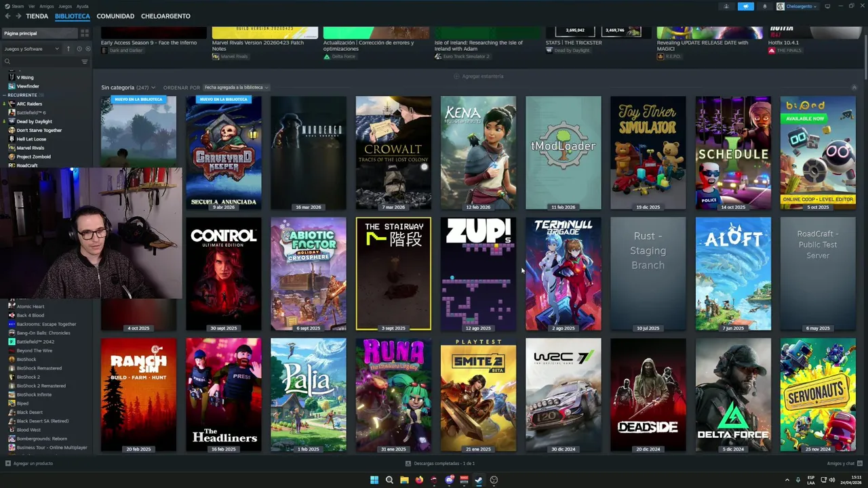Screen dimensions: 868x488
Task: Click the blue announcements megaphone button
Action: pyautogui.click(x=745, y=6)
